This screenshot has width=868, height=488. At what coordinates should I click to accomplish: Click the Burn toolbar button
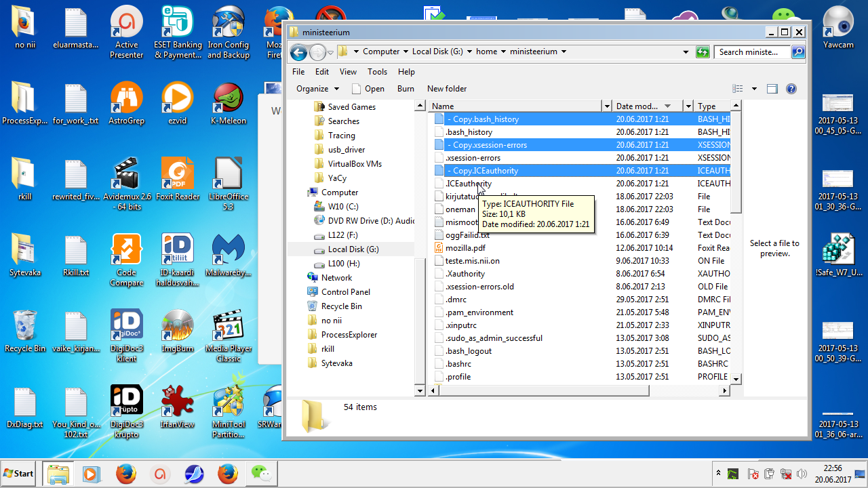[x=406, y=89]
